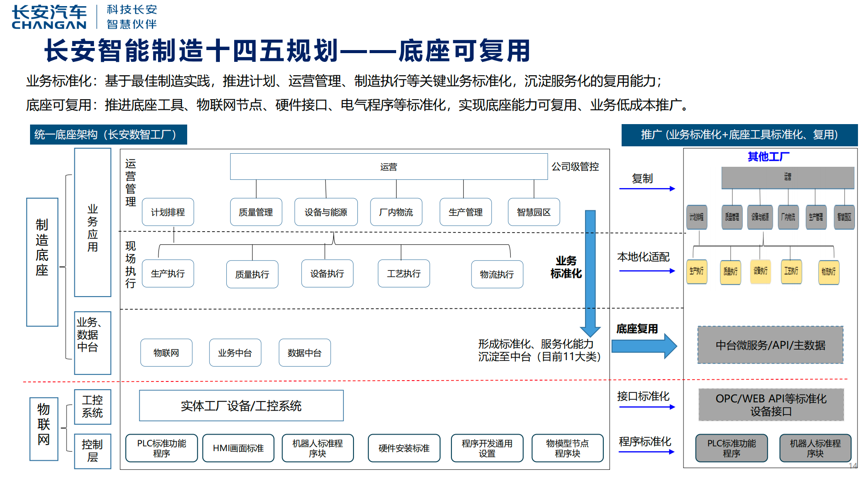Click the gray 智慧园区 box
868x479 pixels.
844,217
